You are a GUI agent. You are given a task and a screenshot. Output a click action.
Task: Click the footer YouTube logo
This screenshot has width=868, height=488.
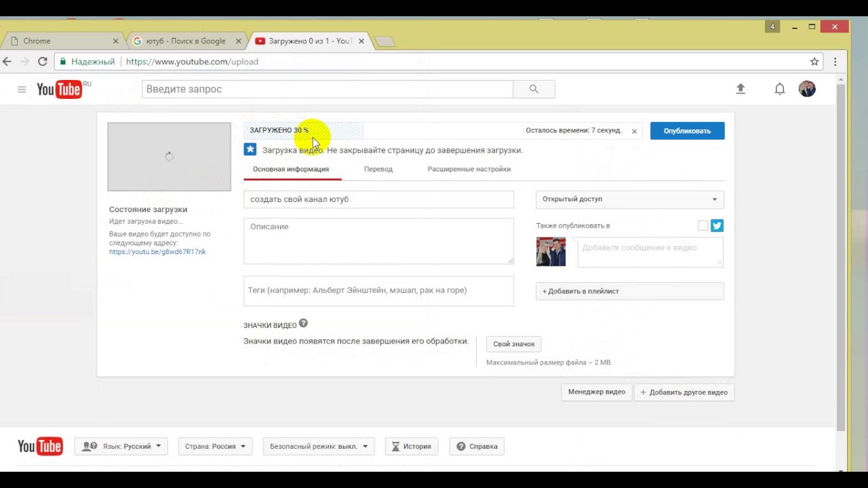pos(40,446)
